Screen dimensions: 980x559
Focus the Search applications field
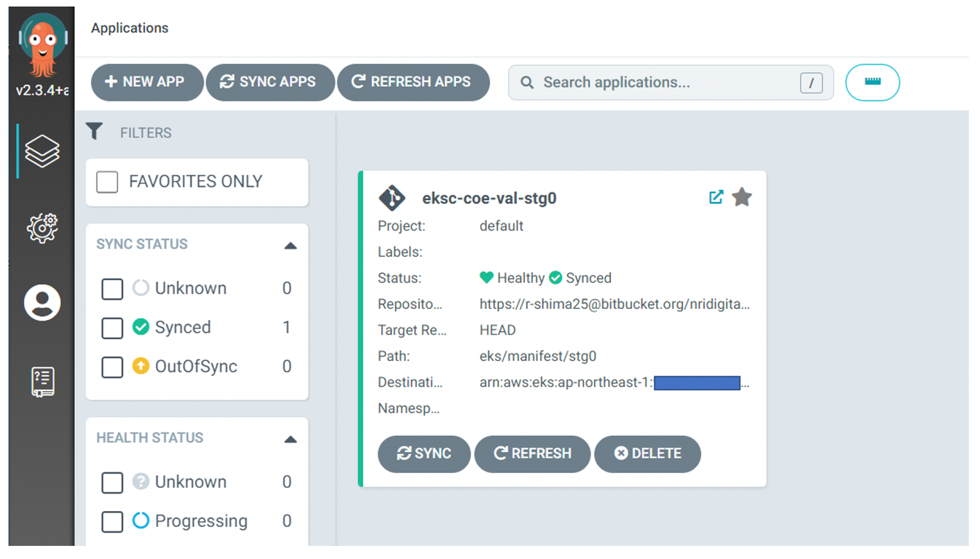[x=666, y=83]
